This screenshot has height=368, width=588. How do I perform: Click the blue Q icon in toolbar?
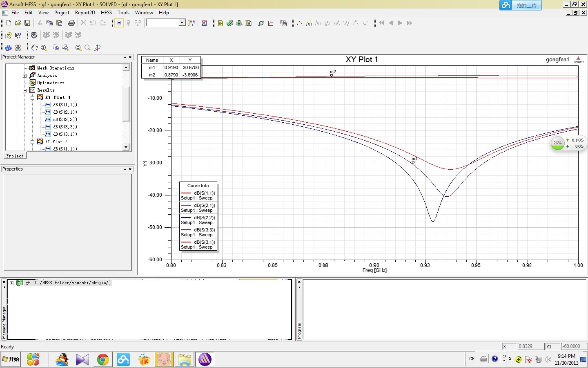click(x=204, y=23)
